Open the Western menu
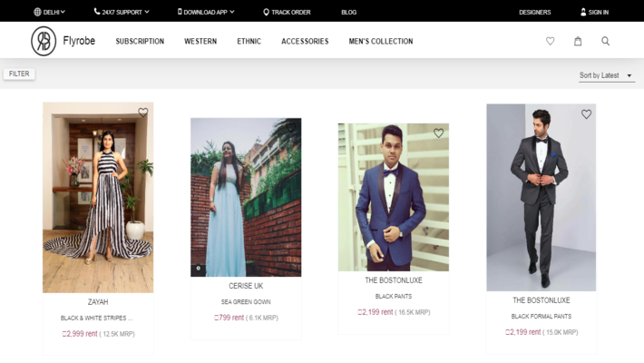Image resolution: width=644 pixels, height=363 pixels. [x=200, y=42]
